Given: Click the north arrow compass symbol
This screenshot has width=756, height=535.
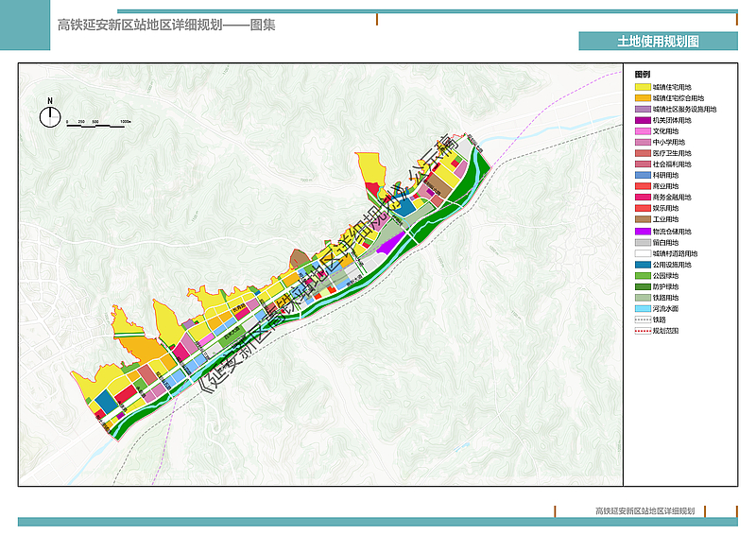Looking at the screenshot, I should (50, 114).
